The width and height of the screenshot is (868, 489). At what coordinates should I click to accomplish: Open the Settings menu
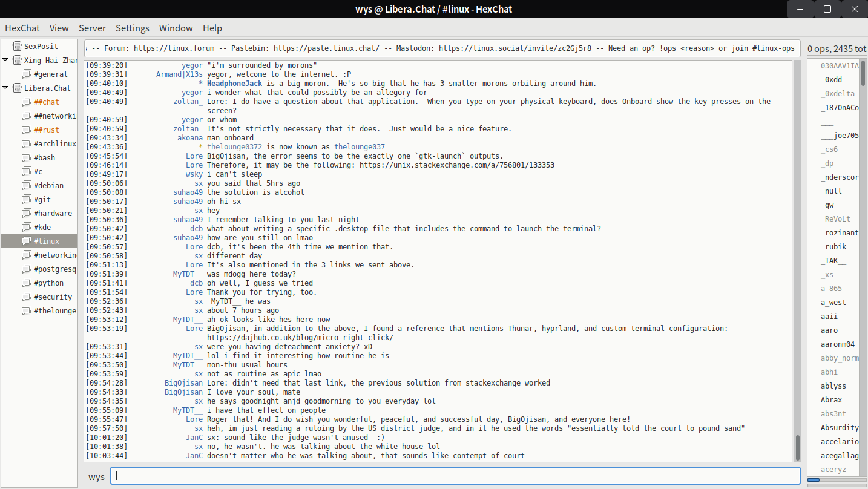click(132, 28)
